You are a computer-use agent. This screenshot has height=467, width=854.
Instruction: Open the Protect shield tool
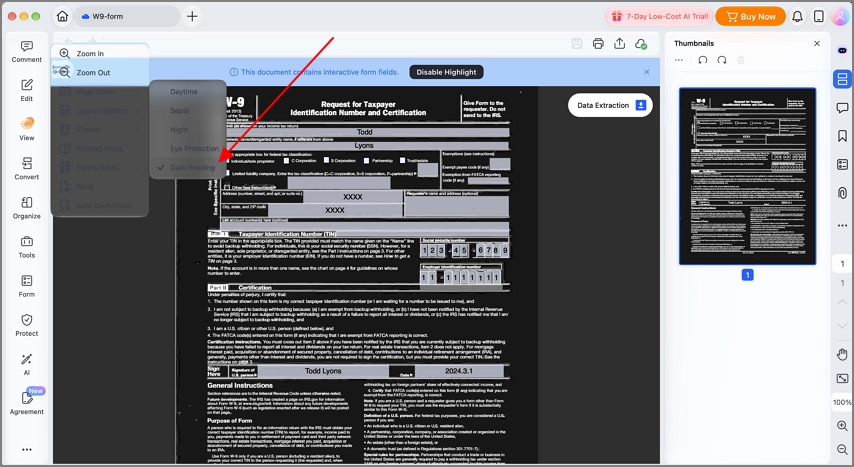26,325
